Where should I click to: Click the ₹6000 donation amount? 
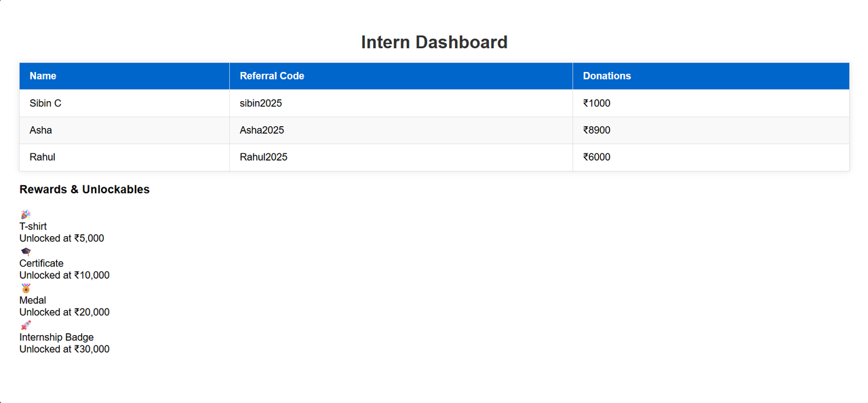point(597,157)
